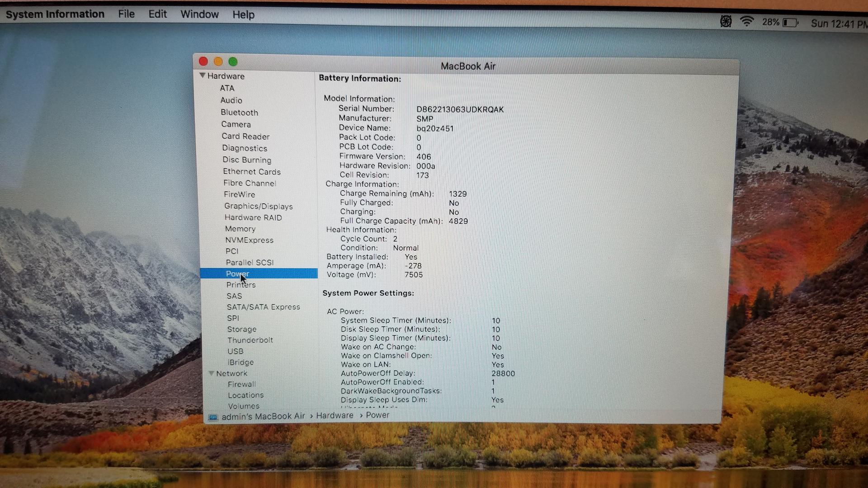This screenshot has height=488, width=868.
Task: Select Hardware RAID in the sidebar
Action: point(253,217)
